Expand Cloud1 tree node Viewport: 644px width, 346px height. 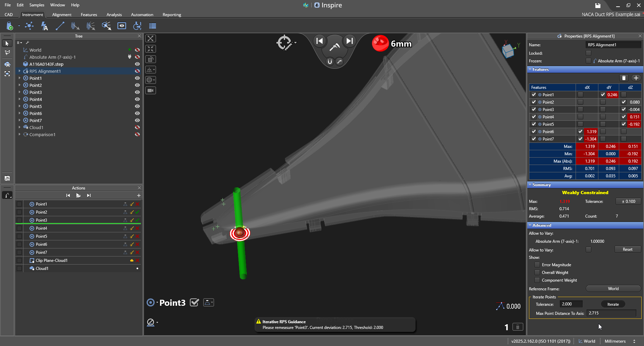[19, 127]
